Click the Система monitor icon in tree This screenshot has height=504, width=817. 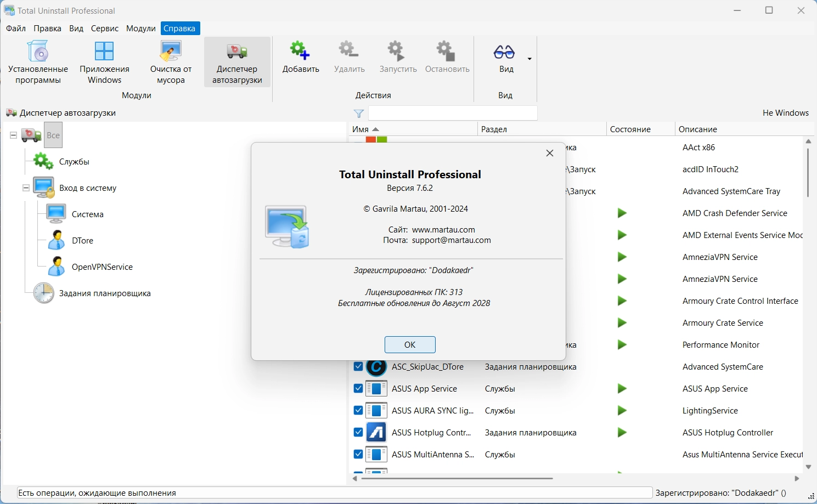tap(57, 214)
